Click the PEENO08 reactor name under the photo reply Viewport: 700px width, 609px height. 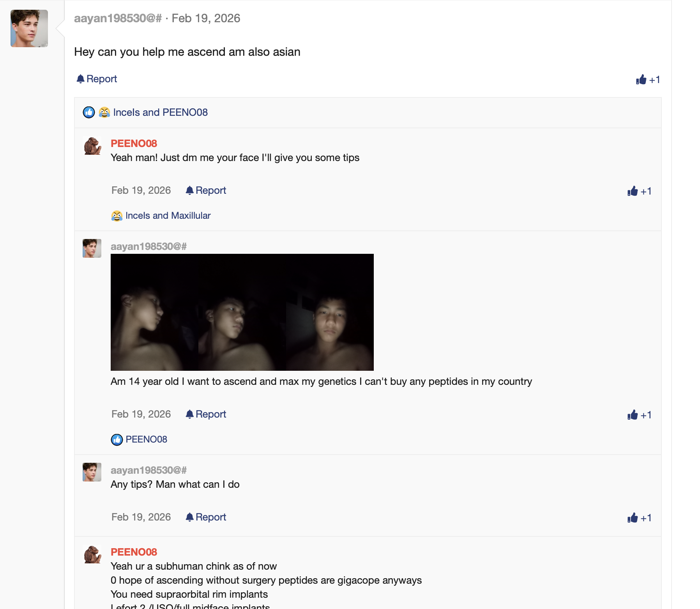(x=146, y=439)
